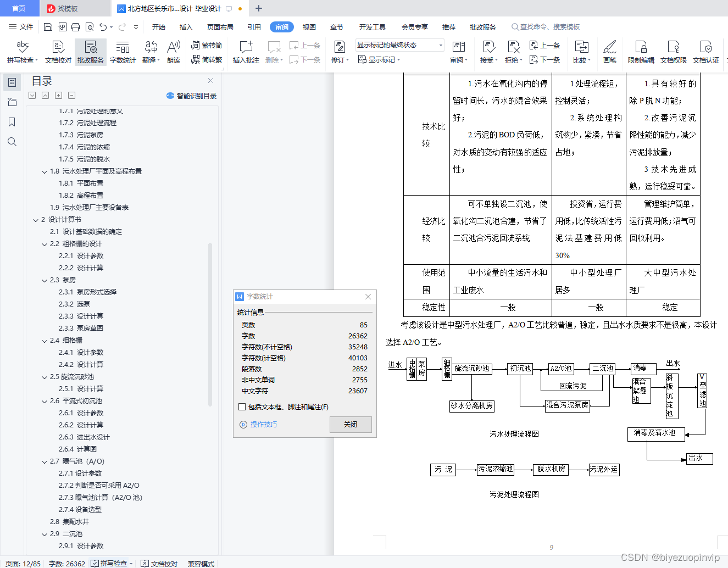Insert a comment with 插入批注
The height and width of the screenshot is (568, 728).
(x=246, y=52)
